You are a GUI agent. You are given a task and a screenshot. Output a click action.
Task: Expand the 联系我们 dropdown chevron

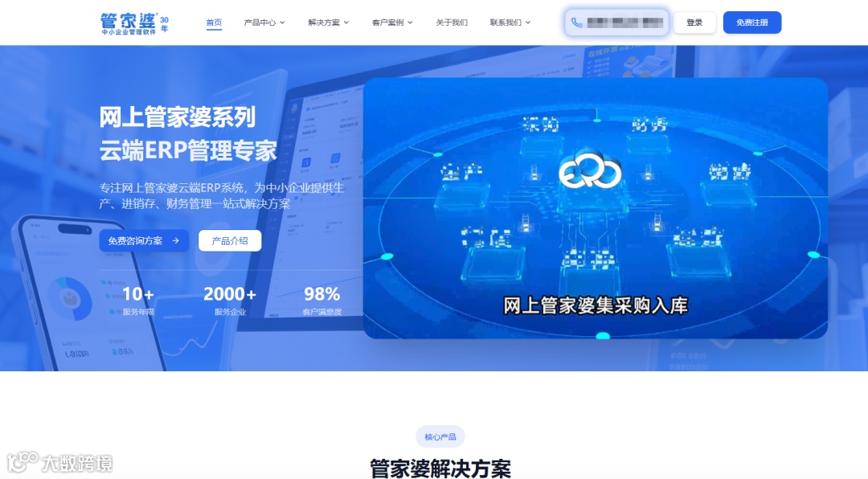click(x=527, y=23)
